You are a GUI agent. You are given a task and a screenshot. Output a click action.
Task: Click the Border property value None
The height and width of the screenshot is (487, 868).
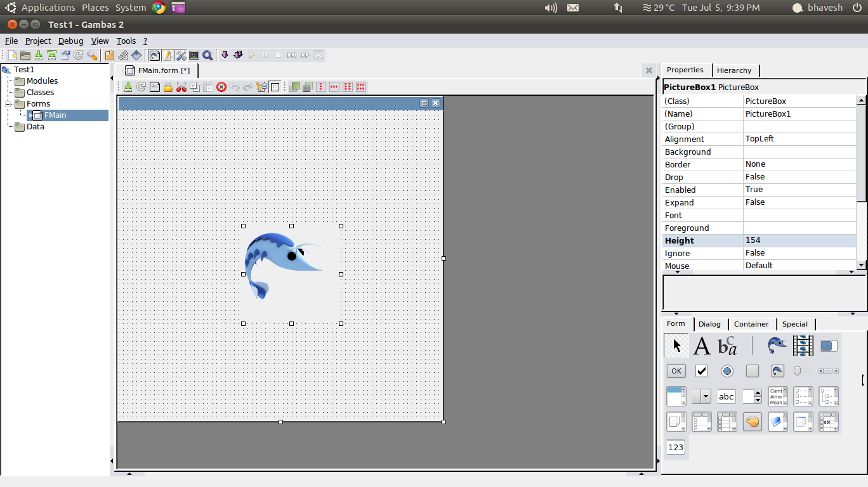point(799,164)
